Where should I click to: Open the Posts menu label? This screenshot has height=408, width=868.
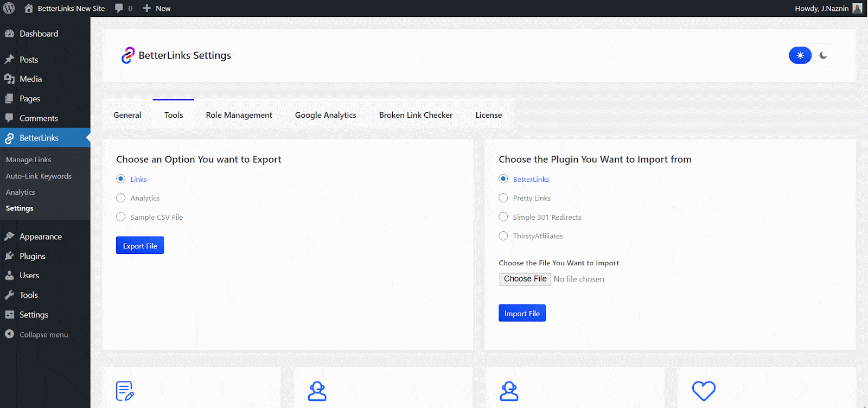point(29,60)
